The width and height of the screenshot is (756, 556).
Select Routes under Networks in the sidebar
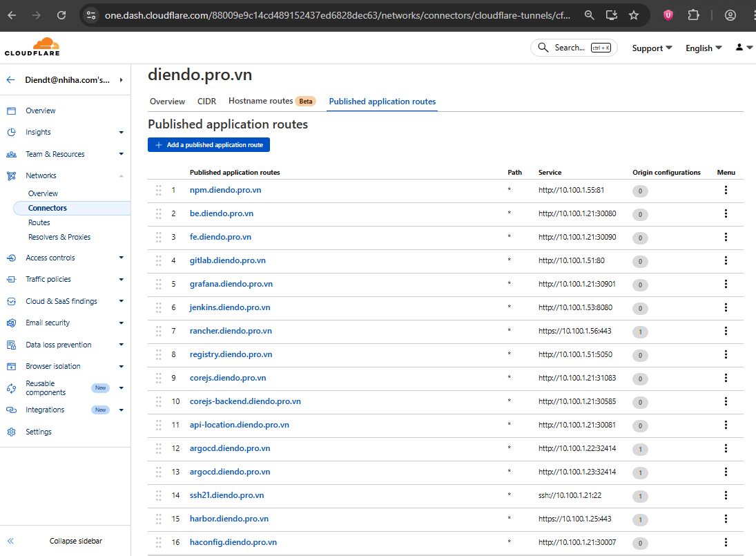[x=39, y=223]
